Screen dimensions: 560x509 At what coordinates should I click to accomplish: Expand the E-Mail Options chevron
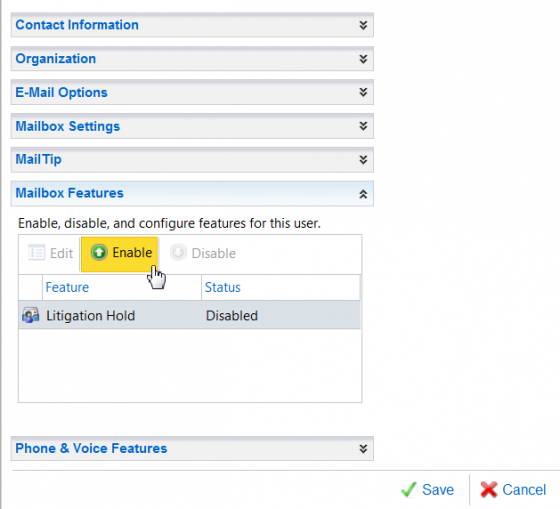363,92
